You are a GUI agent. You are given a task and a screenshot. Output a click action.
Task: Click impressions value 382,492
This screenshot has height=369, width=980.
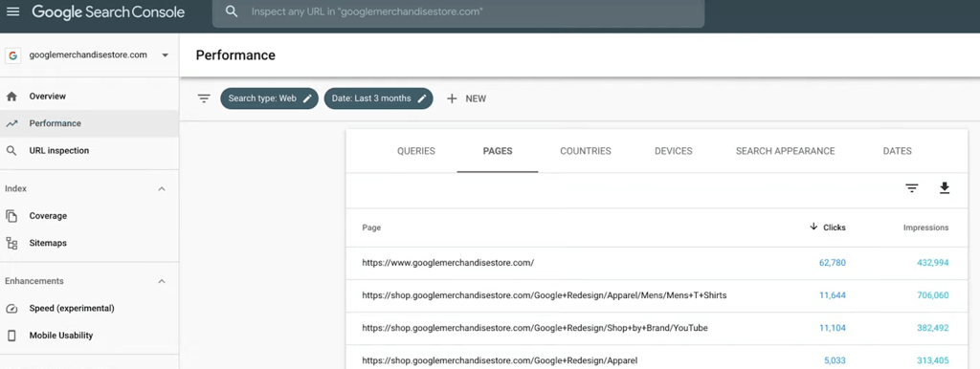(x=933, y=328)
